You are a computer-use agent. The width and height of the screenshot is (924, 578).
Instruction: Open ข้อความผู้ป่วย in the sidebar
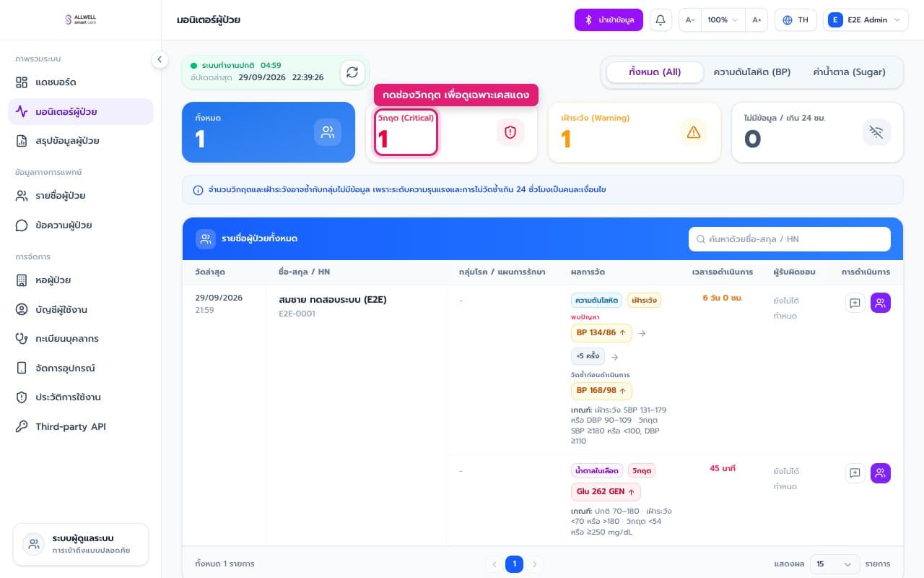pos(81,225)
